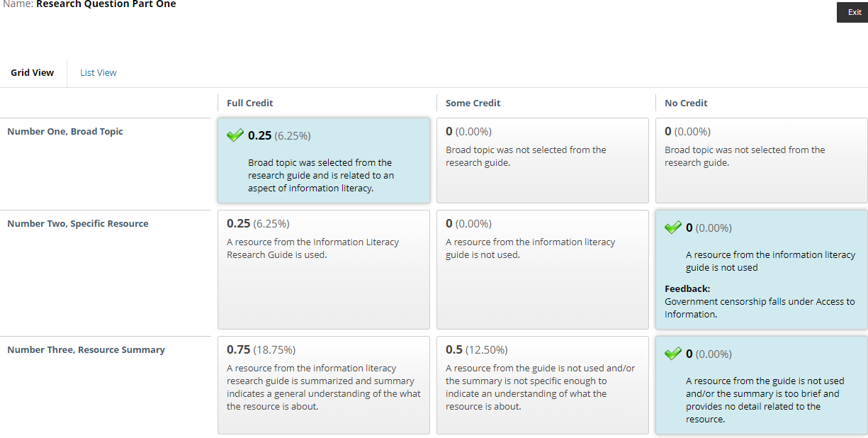Click the No Credit column header
Screen dimensions: 868x438
[686, 103]
